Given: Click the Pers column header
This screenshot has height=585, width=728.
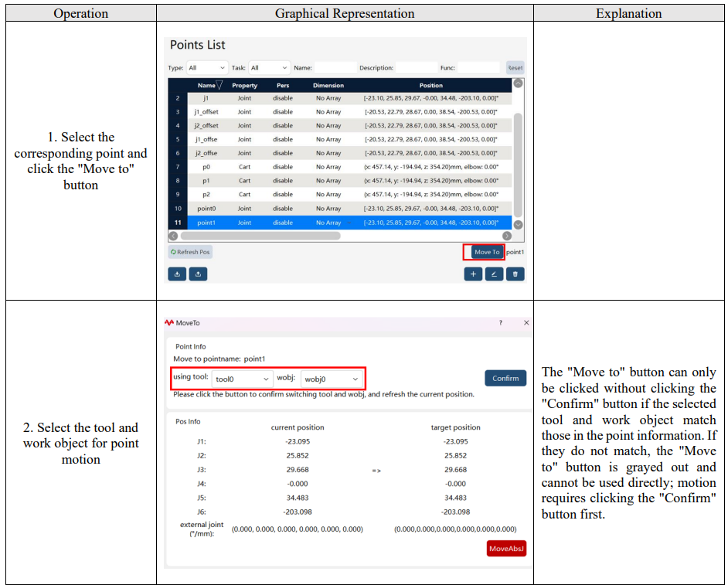Looking at the screenshot, I should coord(283,86).
